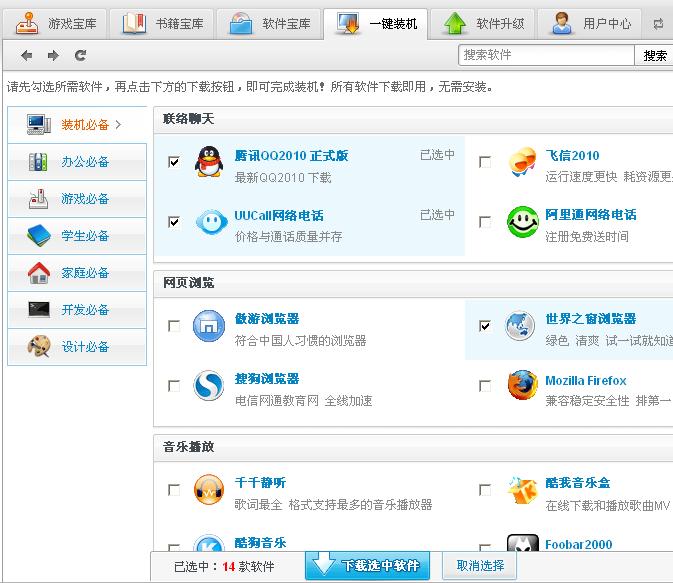This screenshot has height=583, width=673.
Task: Check the Mozilla Firefox checkbox
Action: (x=485, y=386)
